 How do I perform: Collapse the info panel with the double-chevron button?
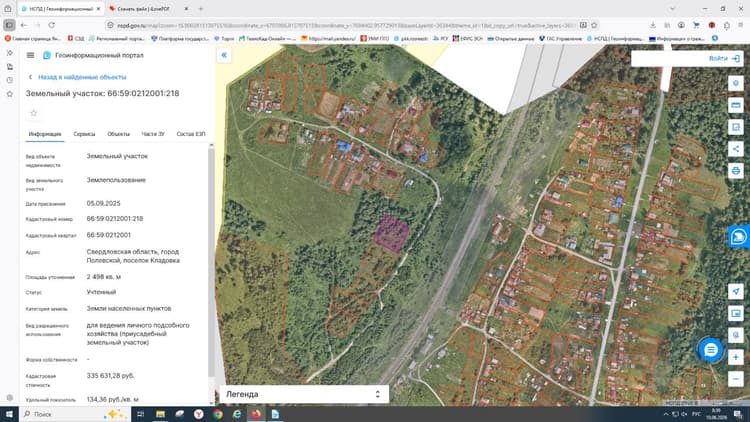pyautogui.click(x=224, y=55)
